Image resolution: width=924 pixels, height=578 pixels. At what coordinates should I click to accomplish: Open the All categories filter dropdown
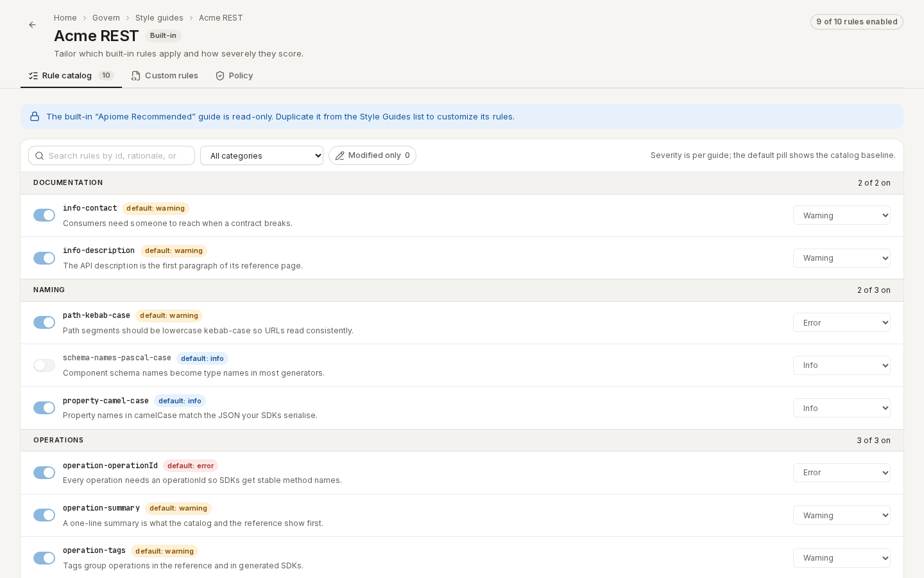262,155
